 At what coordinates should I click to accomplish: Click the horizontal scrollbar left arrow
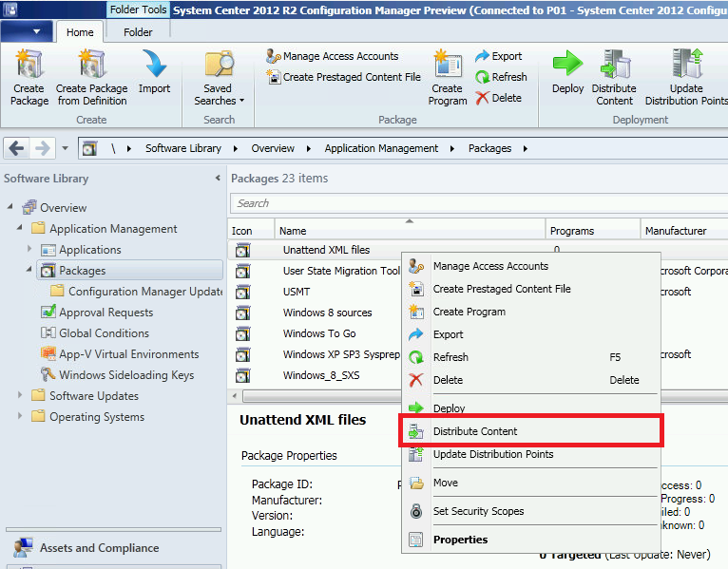click(x=235, y=396)
